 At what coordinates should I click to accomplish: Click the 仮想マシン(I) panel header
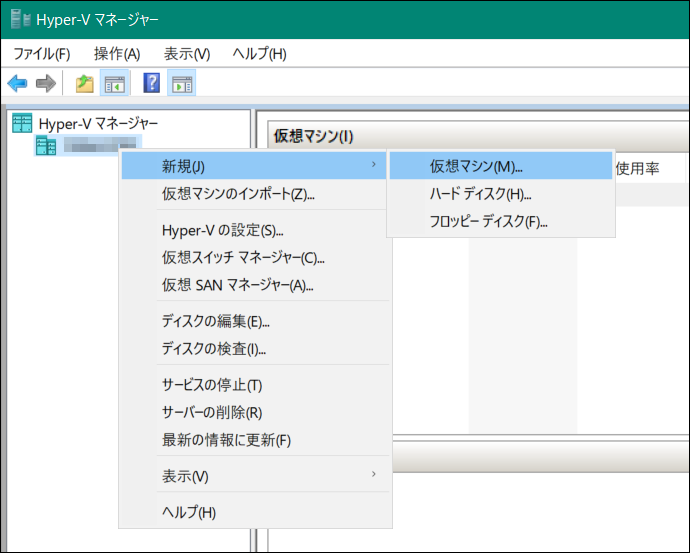[313, 136]
